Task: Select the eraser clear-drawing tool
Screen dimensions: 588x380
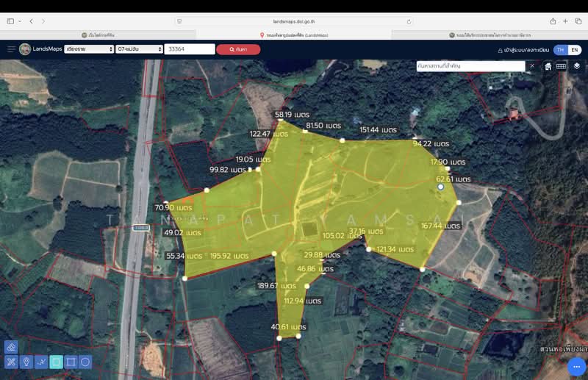Action: [10, 347]
